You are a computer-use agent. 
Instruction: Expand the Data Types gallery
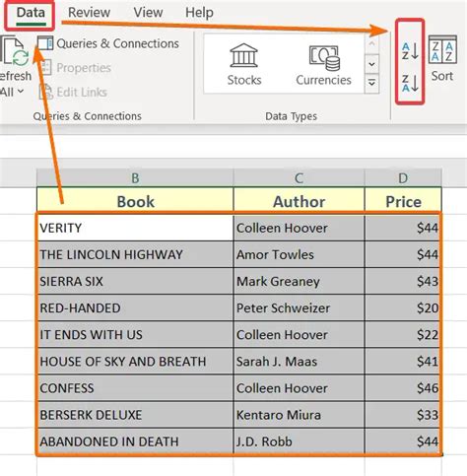click(371, 84)
